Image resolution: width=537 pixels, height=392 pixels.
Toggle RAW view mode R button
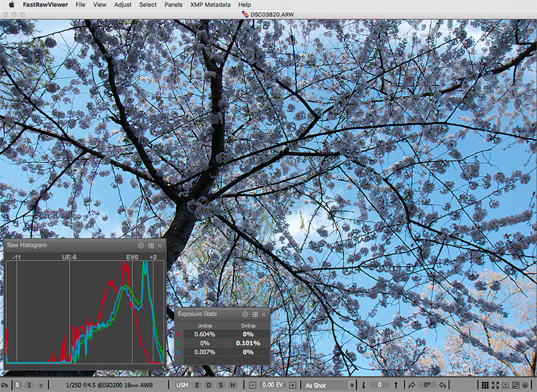[x=17, y=386]
